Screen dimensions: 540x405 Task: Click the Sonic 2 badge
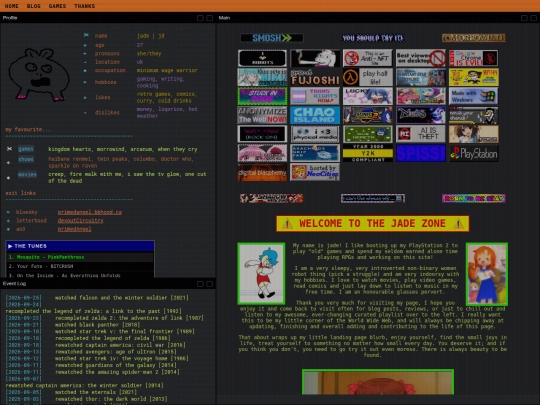click(x=367, y=115)
